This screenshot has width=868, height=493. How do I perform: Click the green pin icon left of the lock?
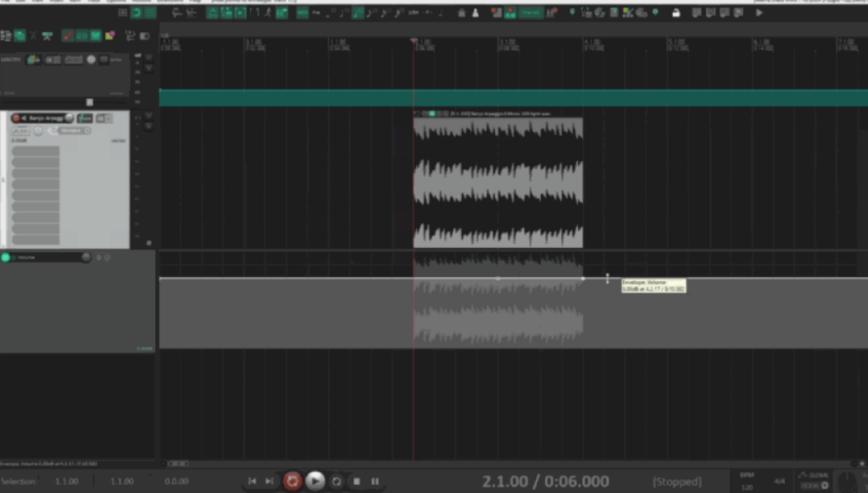coord(655,12)
